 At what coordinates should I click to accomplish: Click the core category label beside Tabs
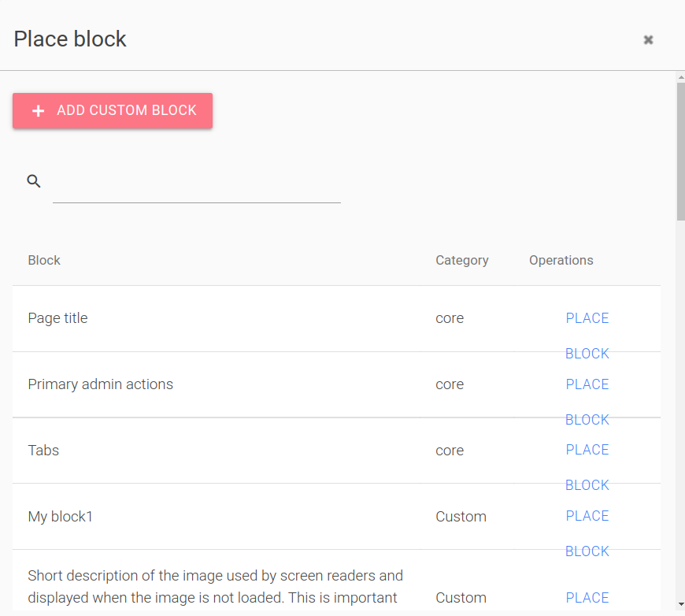[449, 450]
